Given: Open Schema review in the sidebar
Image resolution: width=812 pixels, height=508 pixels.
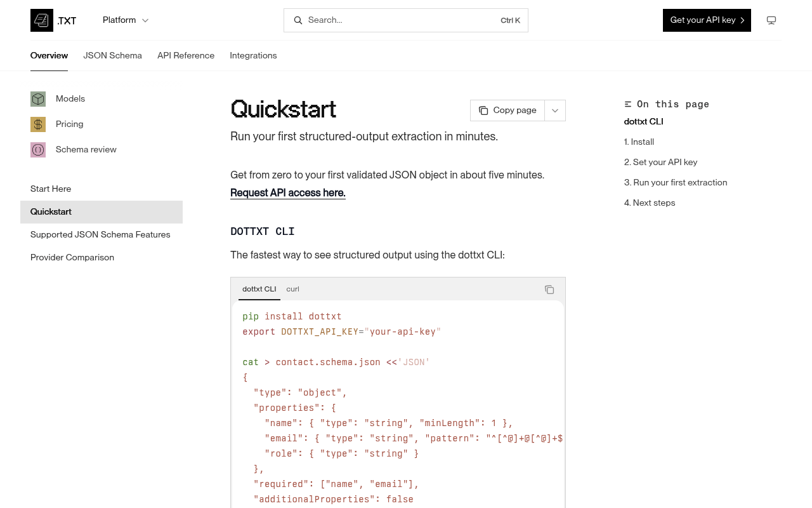Looking at the screenshot, I should (86, 150).
